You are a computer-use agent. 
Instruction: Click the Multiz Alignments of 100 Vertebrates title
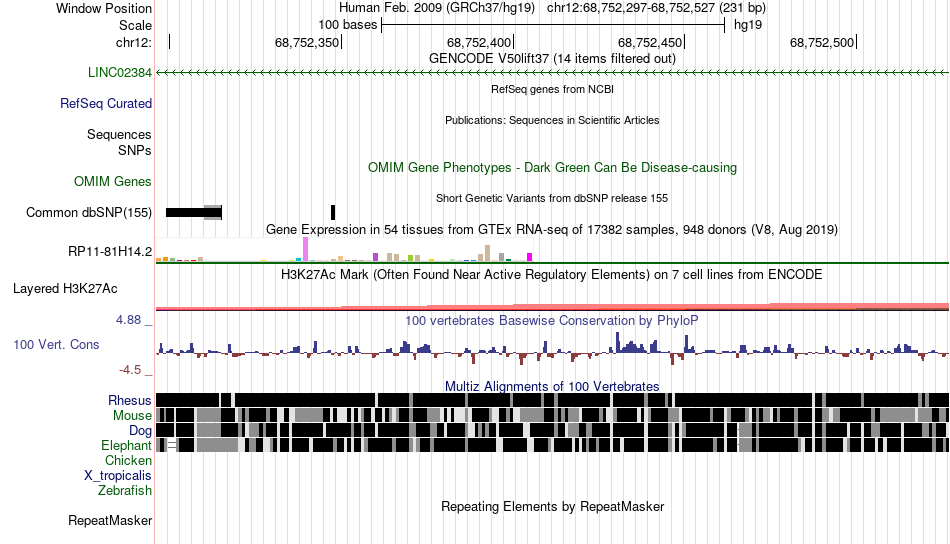pyautogui.click(x=552, y=386)
